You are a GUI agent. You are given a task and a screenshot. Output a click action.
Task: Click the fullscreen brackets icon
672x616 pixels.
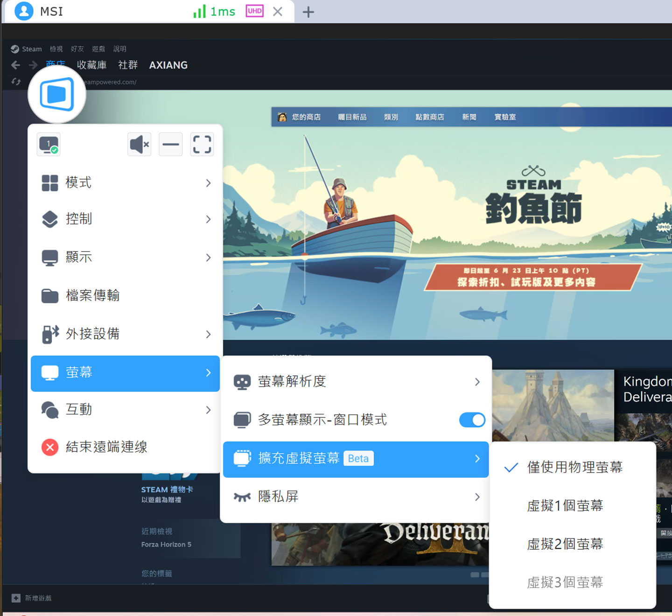tap(202, 145)
